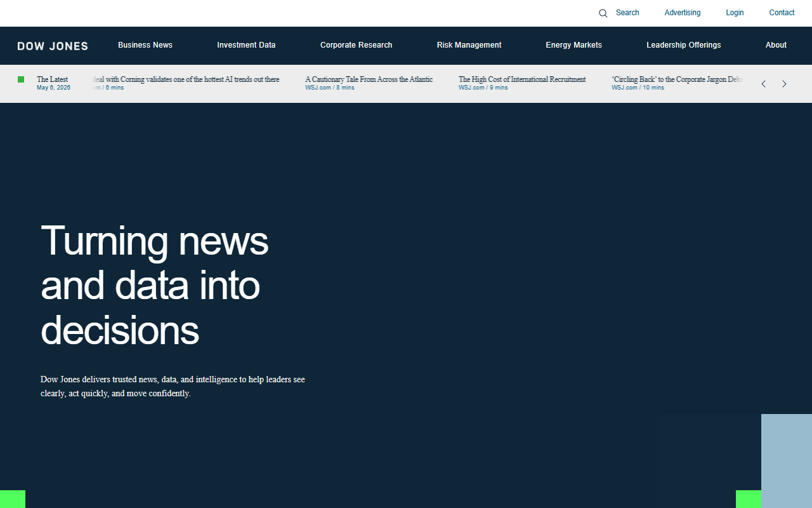
Task: Show next headlines with right chevron
Action: click(x=784, y=84)
